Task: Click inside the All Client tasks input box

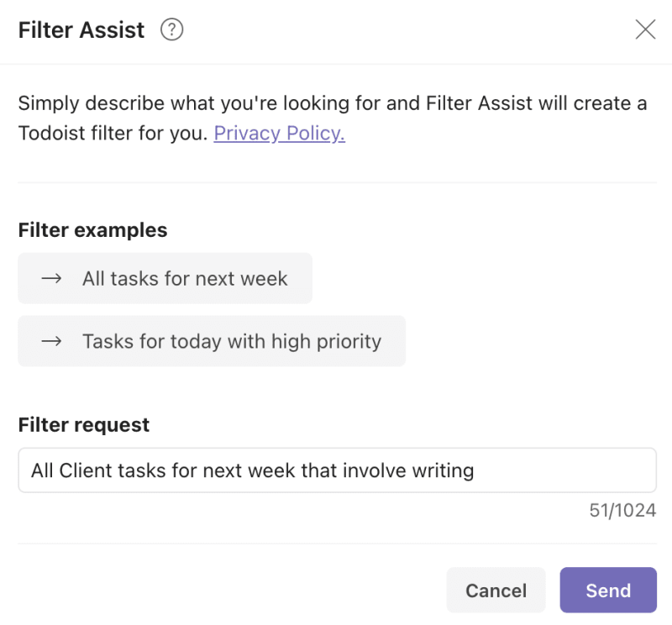Action: tap(336, 470)
